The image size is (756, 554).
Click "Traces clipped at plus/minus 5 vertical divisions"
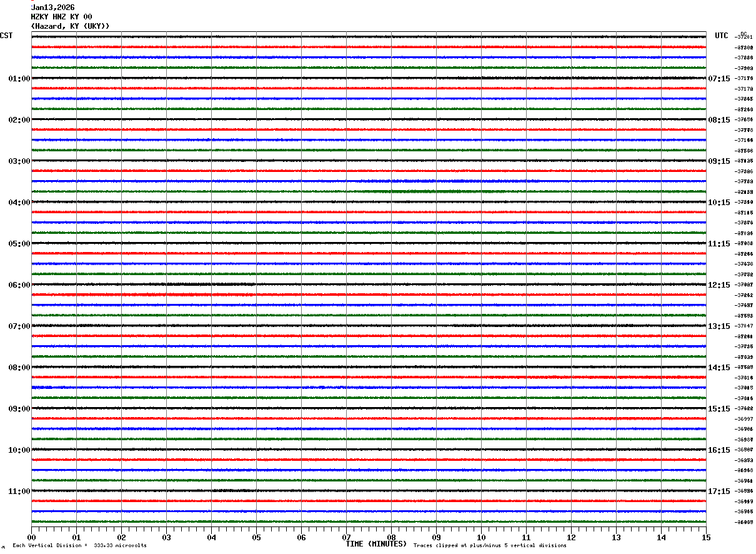[490, 546]
